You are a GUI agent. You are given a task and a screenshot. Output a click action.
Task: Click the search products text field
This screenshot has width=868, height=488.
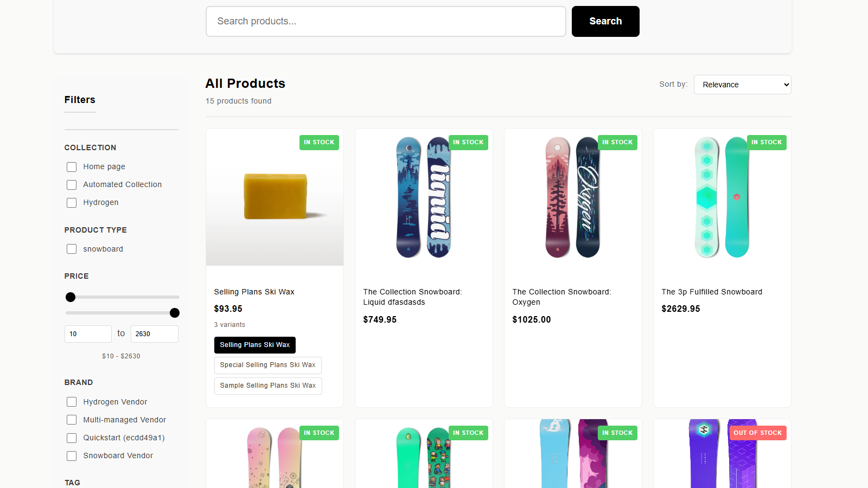(x=385, y=21)
